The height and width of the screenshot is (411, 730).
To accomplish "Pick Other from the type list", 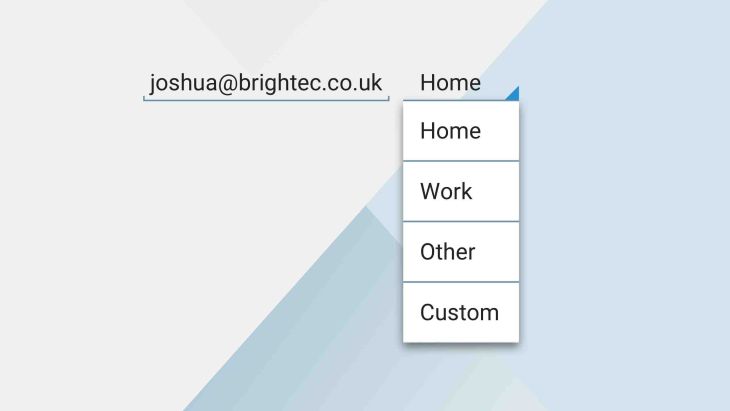I will tap(460, 252).
